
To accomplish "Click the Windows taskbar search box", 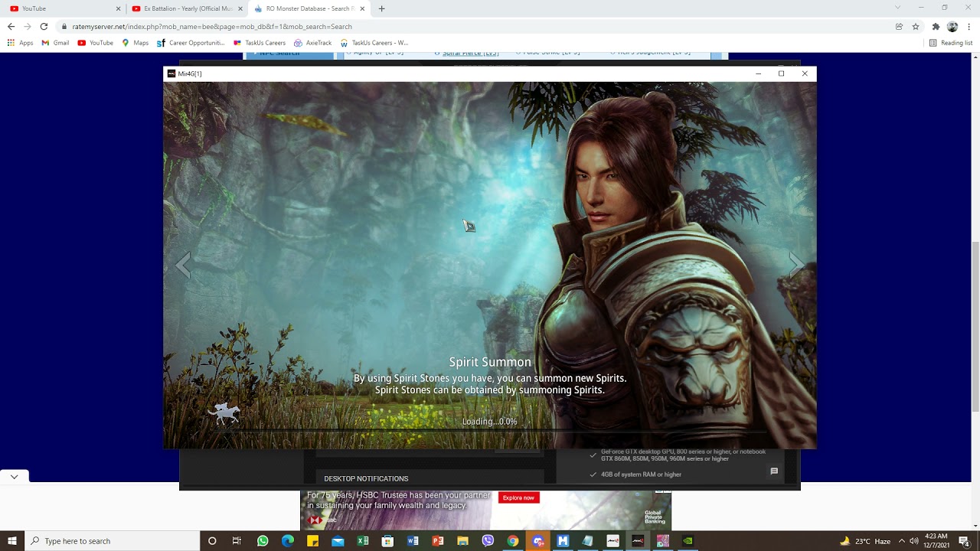I will [112, 541].
